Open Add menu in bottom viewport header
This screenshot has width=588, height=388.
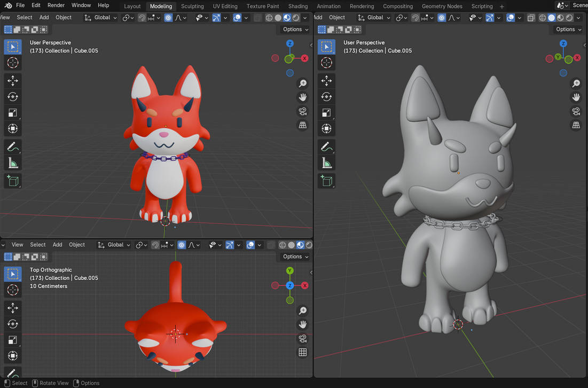tap(57, 245)
